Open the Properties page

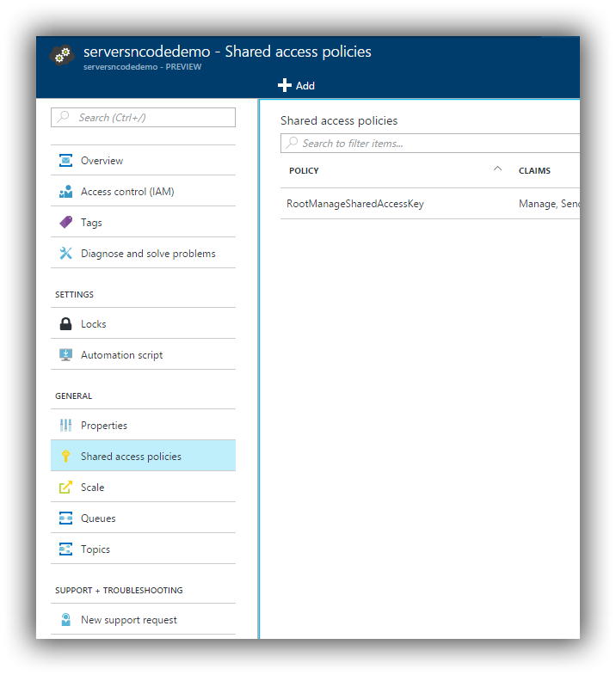coord(143,426)
